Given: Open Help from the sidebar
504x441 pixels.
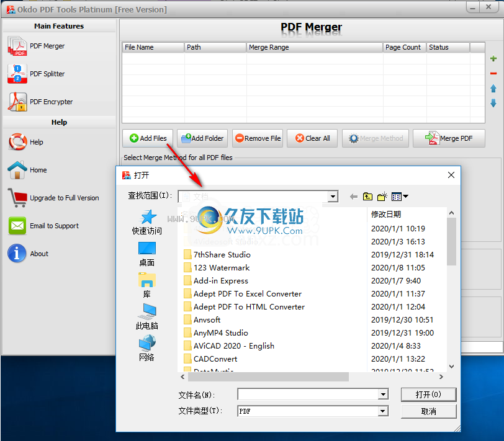Looking at the screenshot, I should tap(25, 142).
